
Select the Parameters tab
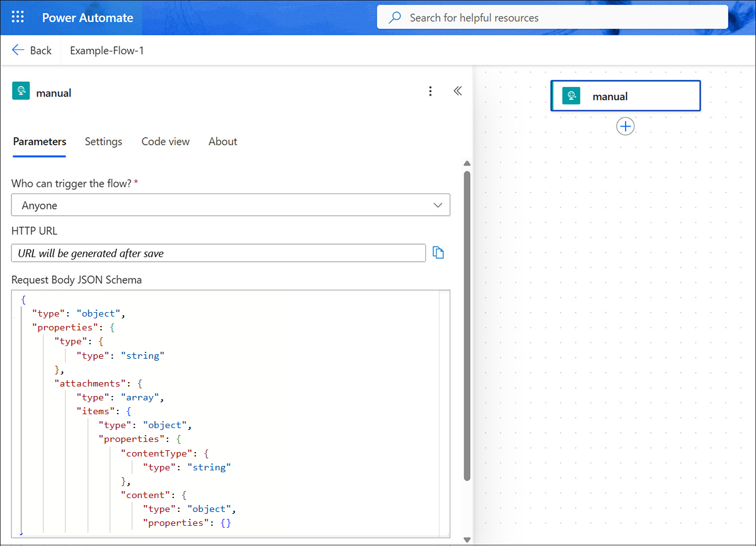click(39, 141)
